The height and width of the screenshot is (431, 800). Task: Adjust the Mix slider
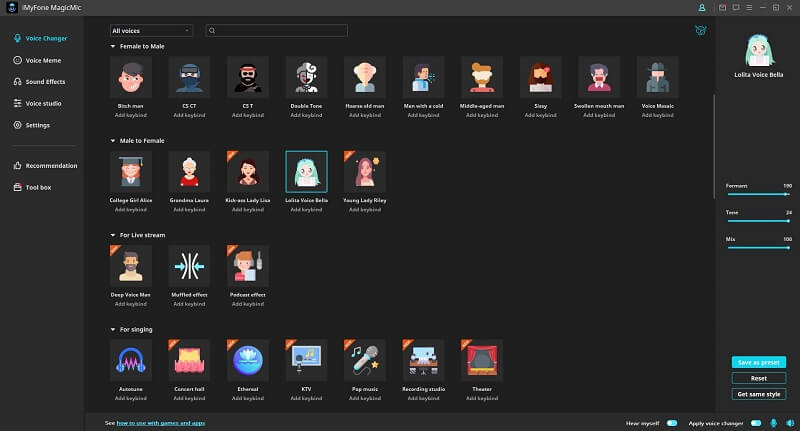coord(759,247)
